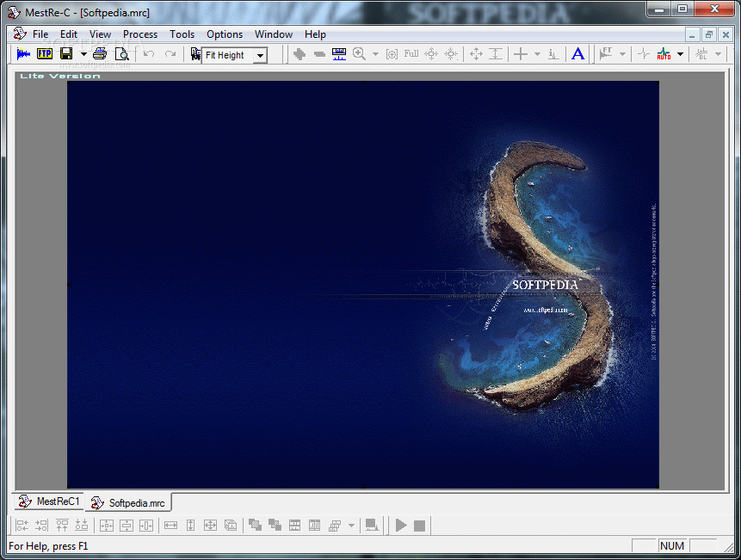
Task: Click the play macro button
Action: click(x=401, y=525)
